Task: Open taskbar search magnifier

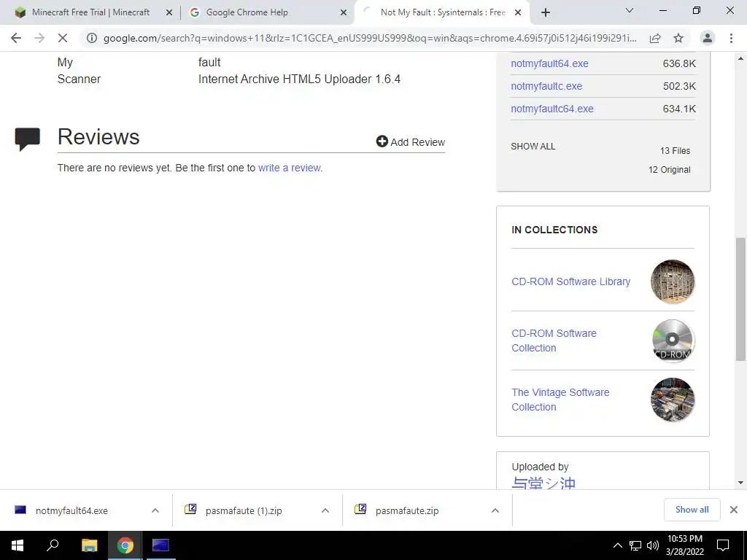Action: (x=53, y=545)
